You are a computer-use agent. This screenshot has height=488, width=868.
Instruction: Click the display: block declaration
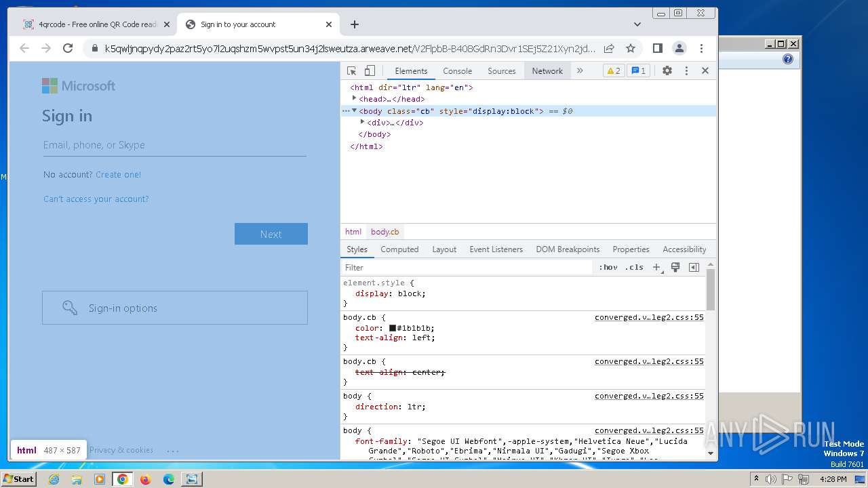click(x=391, y=293)
